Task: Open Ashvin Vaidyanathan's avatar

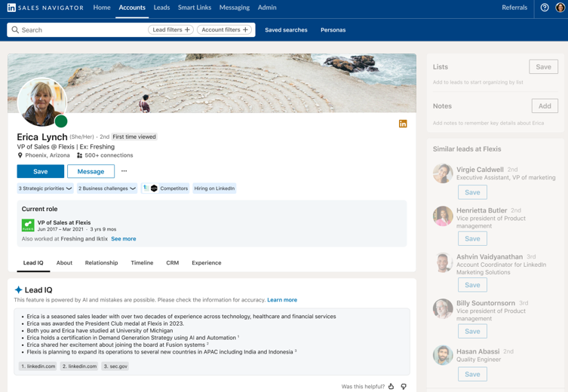Action: 443,262
